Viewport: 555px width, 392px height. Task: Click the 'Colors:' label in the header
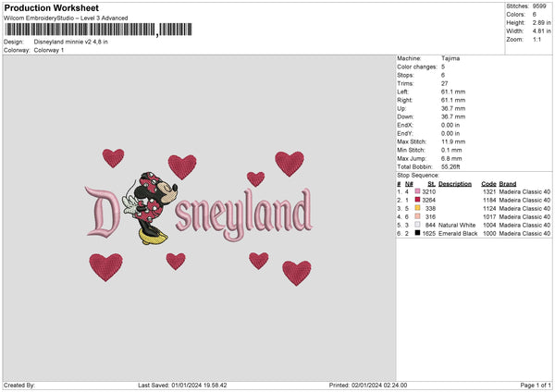tap(515, 15)
